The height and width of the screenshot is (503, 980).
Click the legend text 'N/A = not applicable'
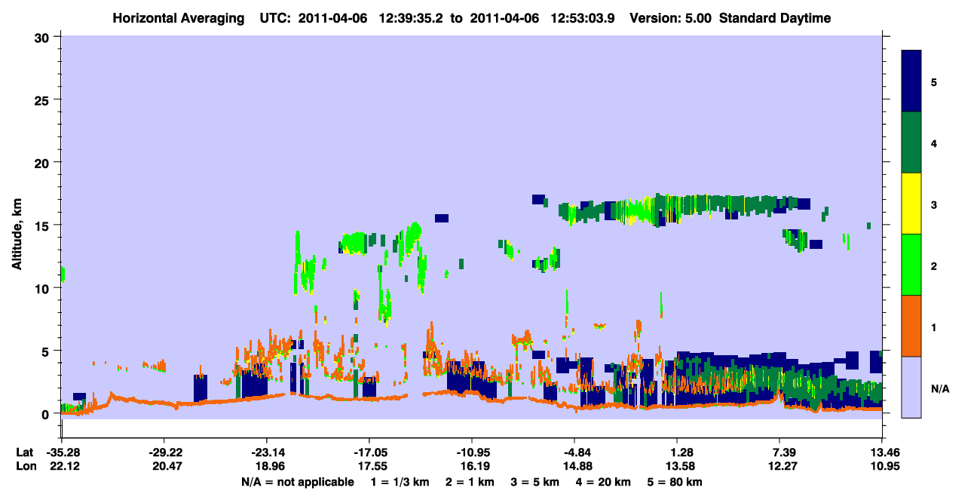(297, 482)
